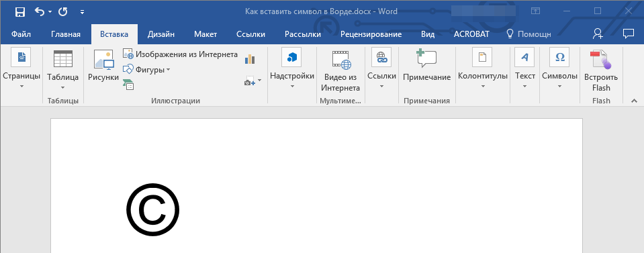Viewport: 644px width, 253px height.
Task: Save the document using the floppy disk icon
Action: [19, 12]
